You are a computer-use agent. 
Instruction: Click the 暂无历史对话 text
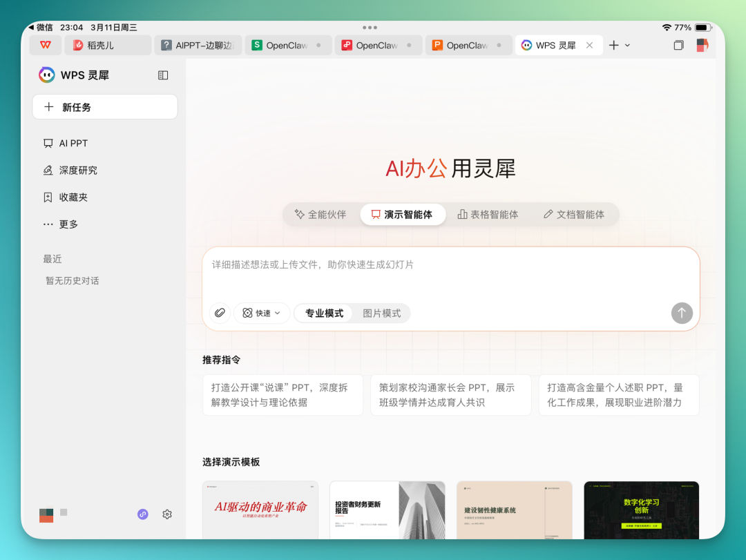(73, 281)
